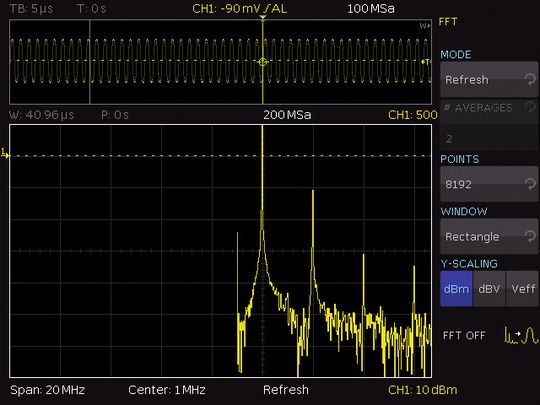Select dBm Y-scaling
This screenshot has width=540, height=405.
[456, 289]
